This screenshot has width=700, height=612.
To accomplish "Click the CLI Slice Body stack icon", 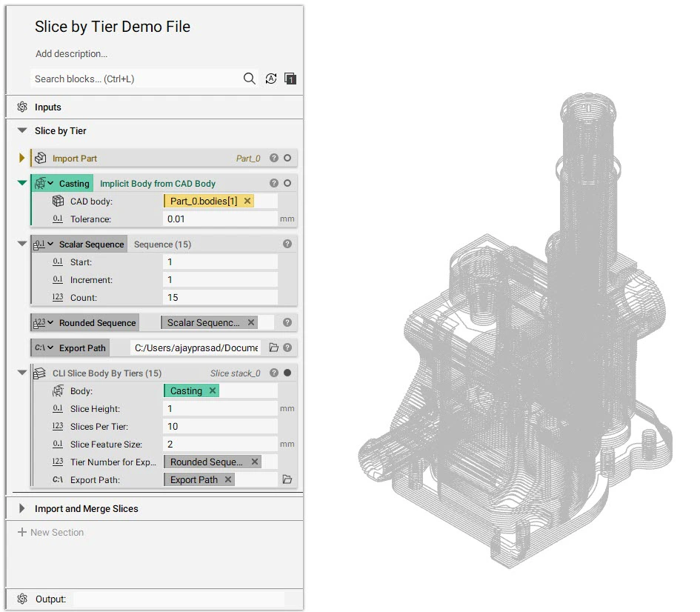I will [40, 373].
